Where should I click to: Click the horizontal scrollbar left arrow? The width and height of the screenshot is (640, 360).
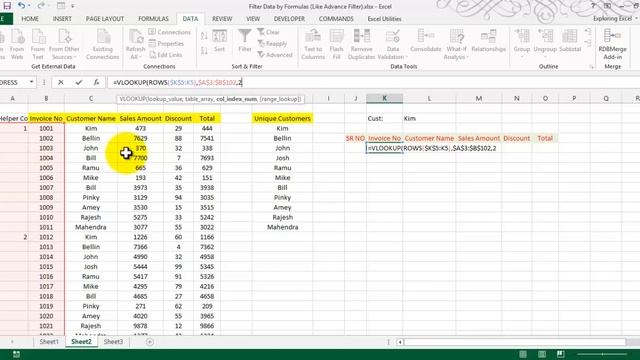pos(400,342)
